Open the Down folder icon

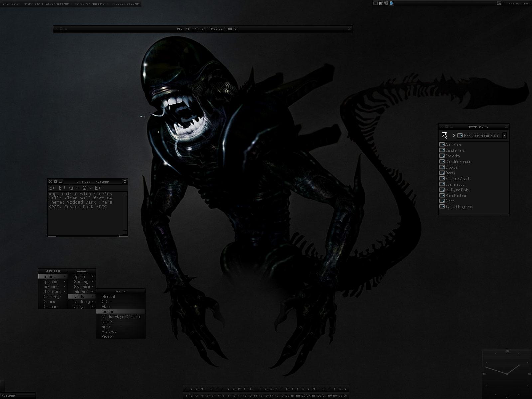pos(442,173)
